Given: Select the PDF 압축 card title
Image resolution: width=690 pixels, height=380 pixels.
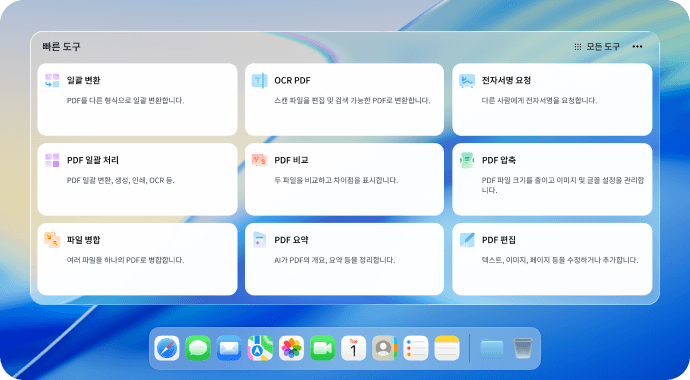Looking at the screenshot, I should coord(499,160).
